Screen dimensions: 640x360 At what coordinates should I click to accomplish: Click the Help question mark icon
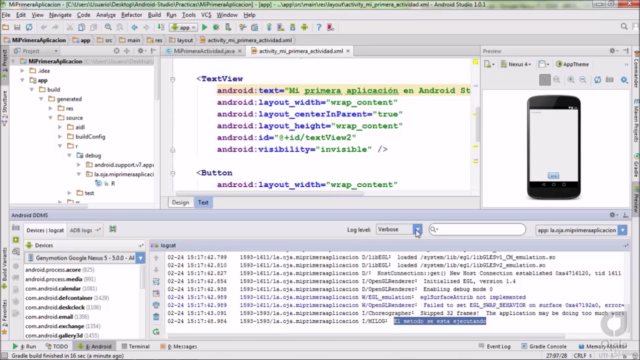319,27
